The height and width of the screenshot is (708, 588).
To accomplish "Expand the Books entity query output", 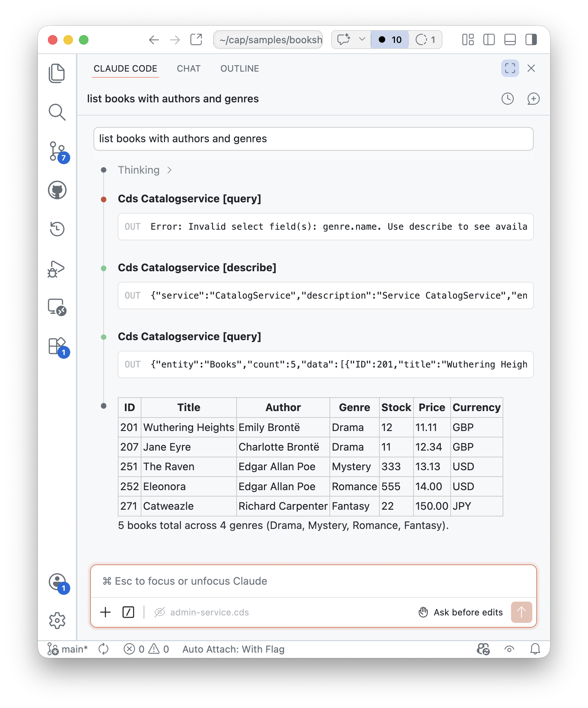I will coord(325,364).
